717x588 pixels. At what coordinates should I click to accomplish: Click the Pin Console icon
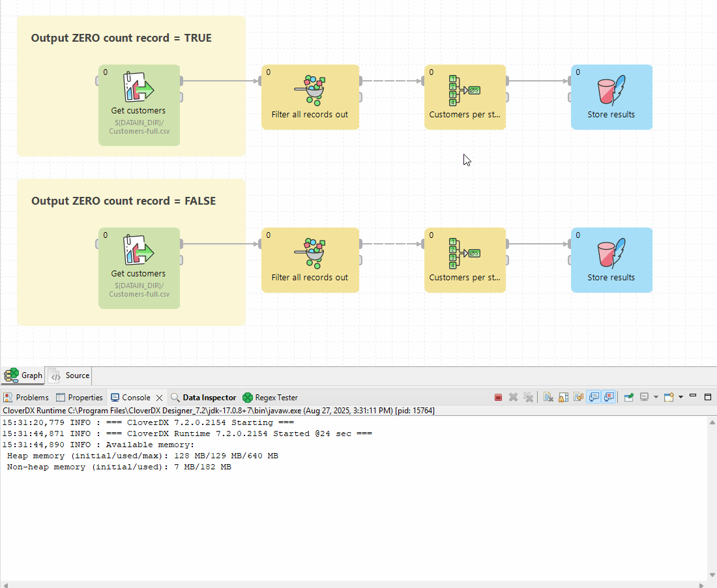[628, 397]
